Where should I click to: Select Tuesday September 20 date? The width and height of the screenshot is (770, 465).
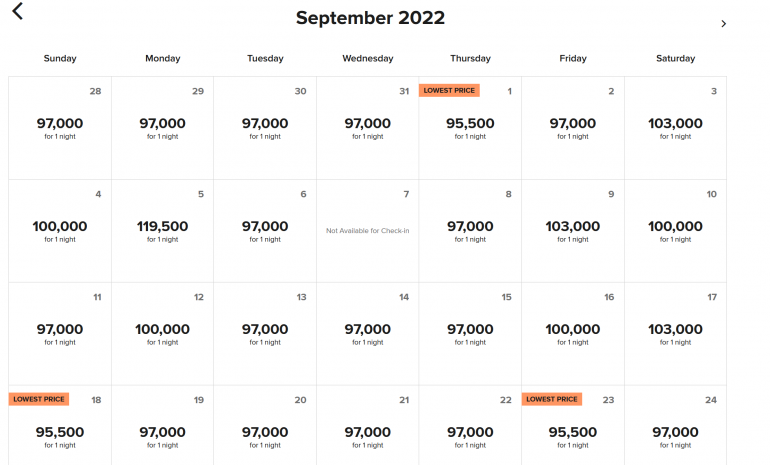click(265, 436)
